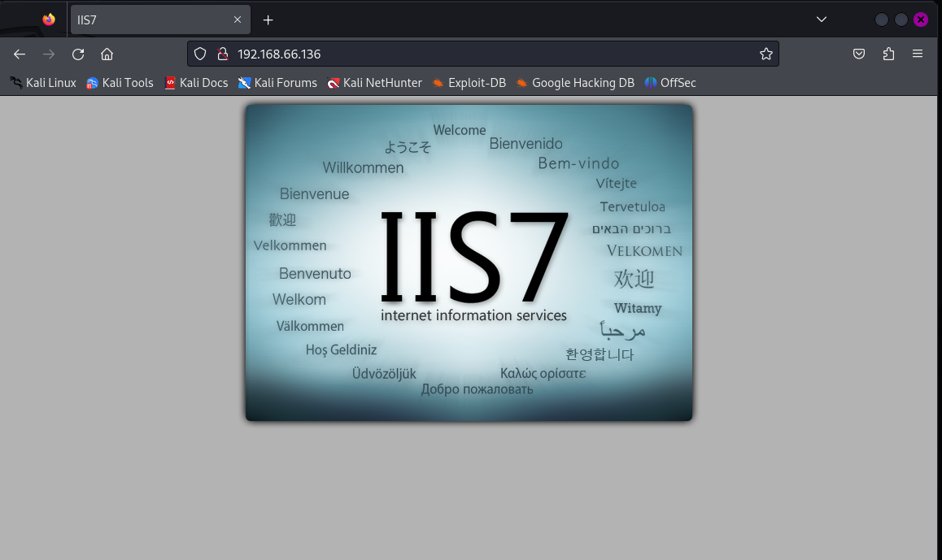Click the Firefox logo icon
Viewport: 942px width, 560px height.
[x=49, y=20]
